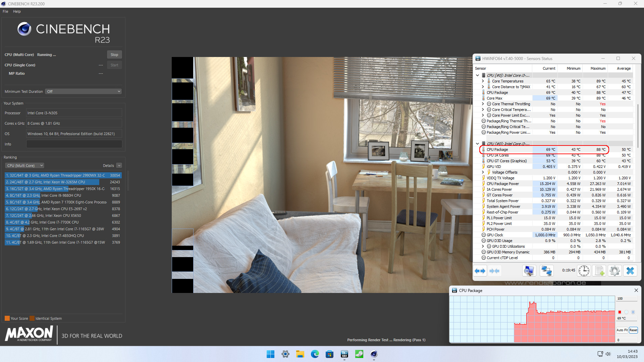
Task: Open the Help menu in Cinebench
Action: point(17,11)
